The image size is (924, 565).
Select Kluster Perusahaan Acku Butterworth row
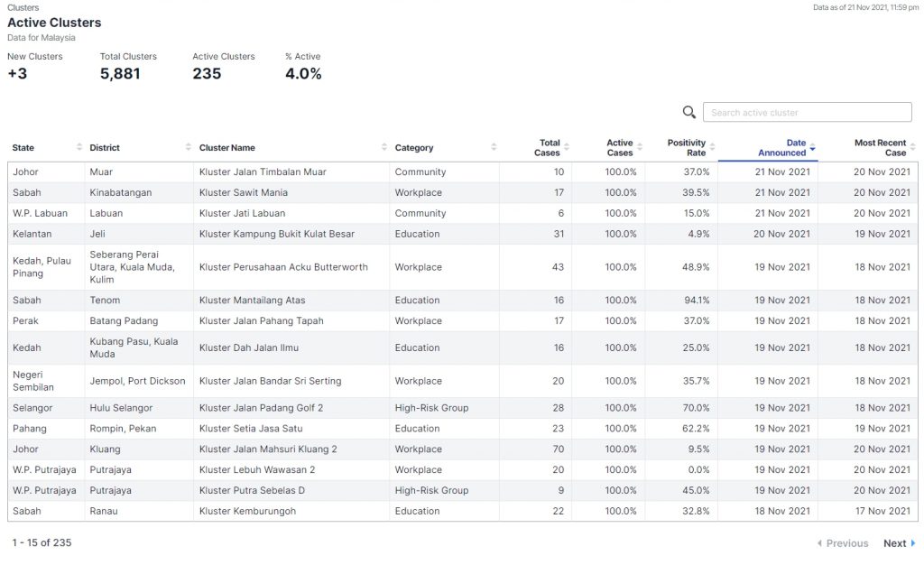click(x=283, y=267)
